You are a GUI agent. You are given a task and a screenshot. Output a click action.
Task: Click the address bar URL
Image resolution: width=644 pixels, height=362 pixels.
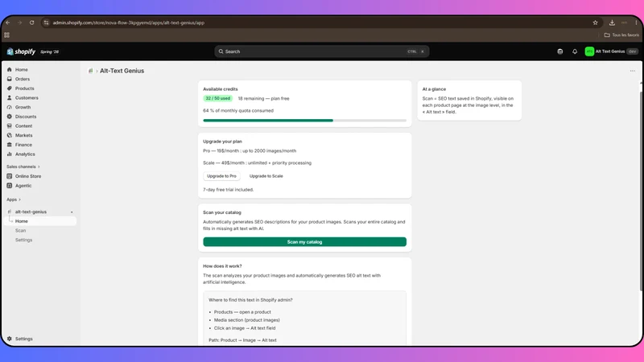coord(129,23)
